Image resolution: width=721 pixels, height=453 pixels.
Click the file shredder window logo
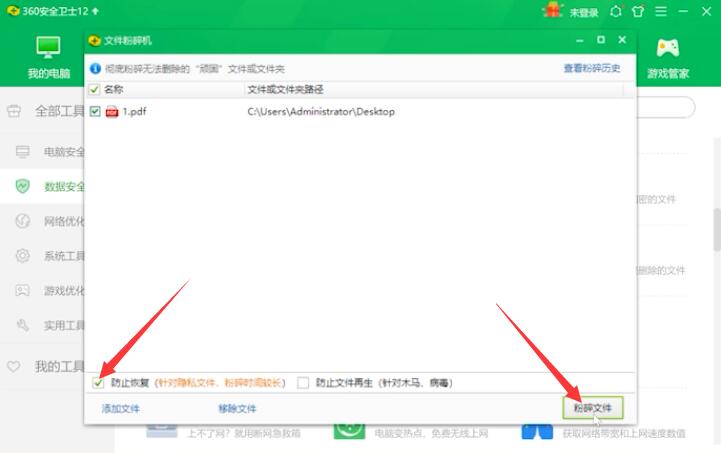coord(94,40)
